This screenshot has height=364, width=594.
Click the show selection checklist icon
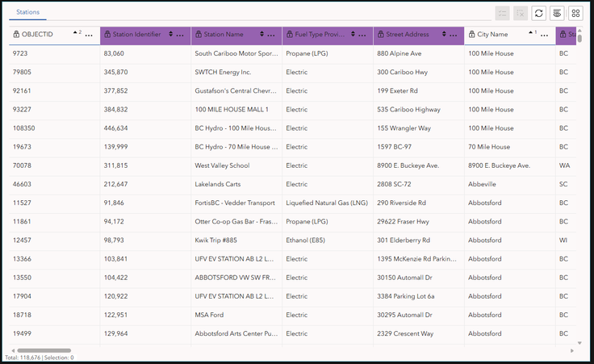pos(502,13)
